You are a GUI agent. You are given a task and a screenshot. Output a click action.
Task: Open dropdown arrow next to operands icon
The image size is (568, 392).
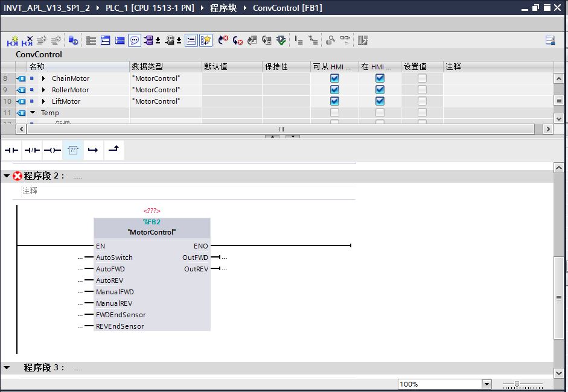coord(158,40)
